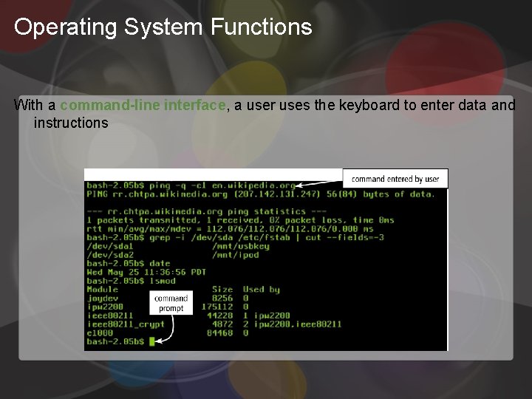
Task: Click the '/mnt/ipod' mount path
Action: click(236, 255)
